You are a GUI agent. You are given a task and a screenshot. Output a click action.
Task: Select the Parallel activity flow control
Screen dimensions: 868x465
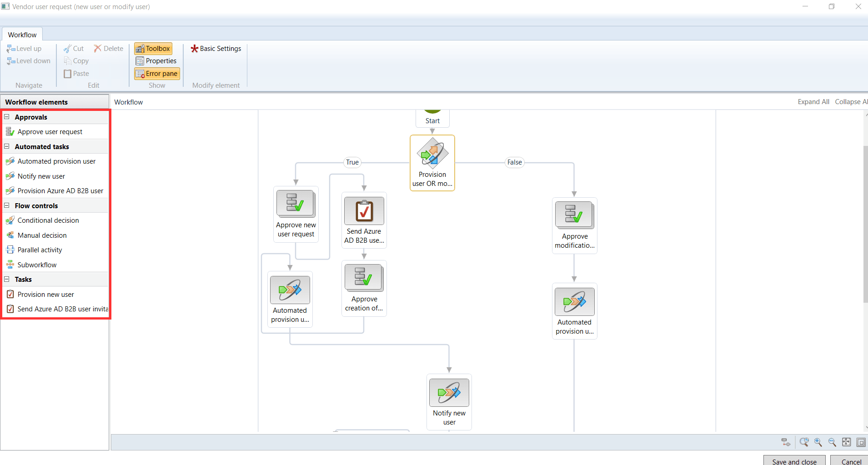pos(40,250)
